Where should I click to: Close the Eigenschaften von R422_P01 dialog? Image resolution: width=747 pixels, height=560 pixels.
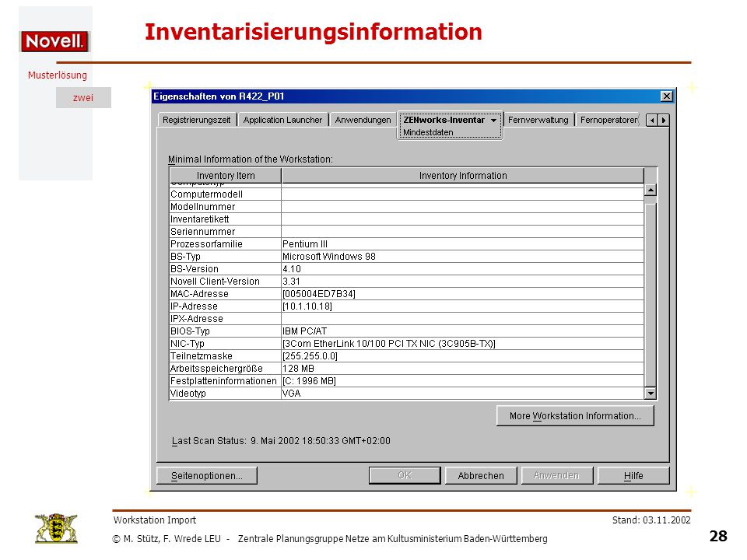click(667, 96)
